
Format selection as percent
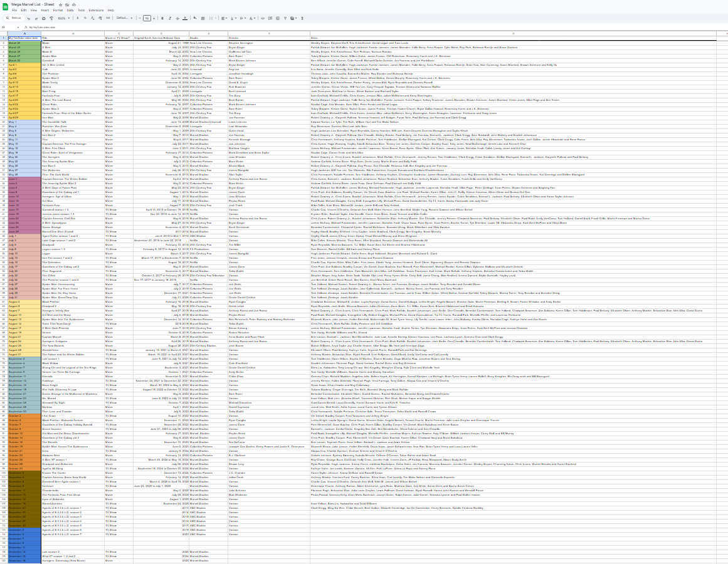85,18
